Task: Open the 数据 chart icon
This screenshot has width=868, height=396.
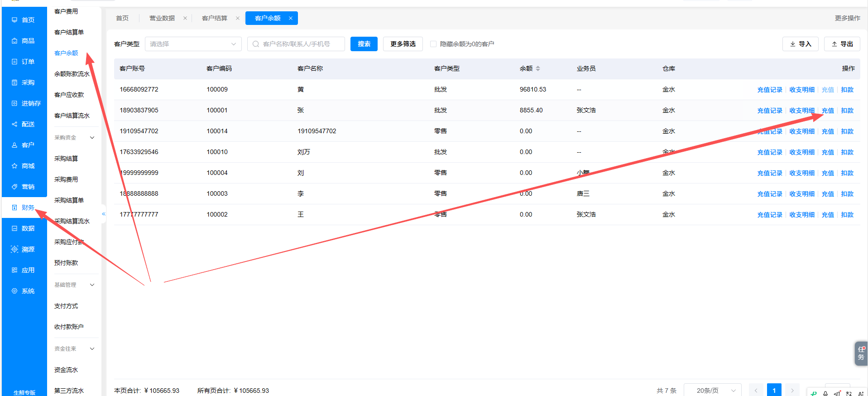Action: [14, 228]
